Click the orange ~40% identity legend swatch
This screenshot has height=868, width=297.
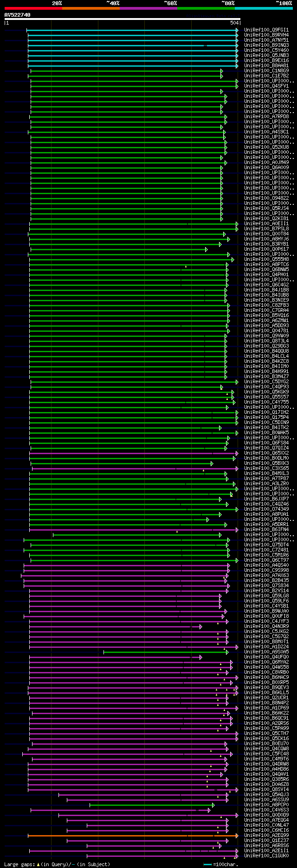point(90,8)
